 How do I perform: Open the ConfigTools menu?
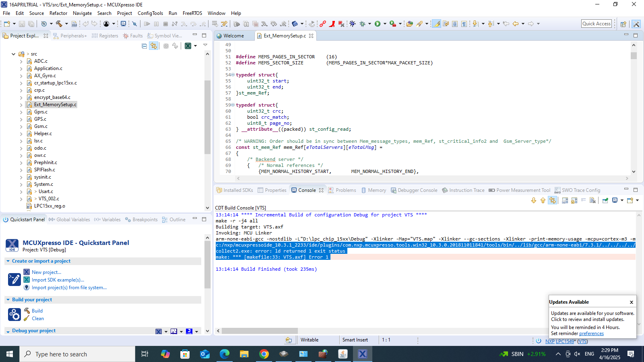(151, 13)
